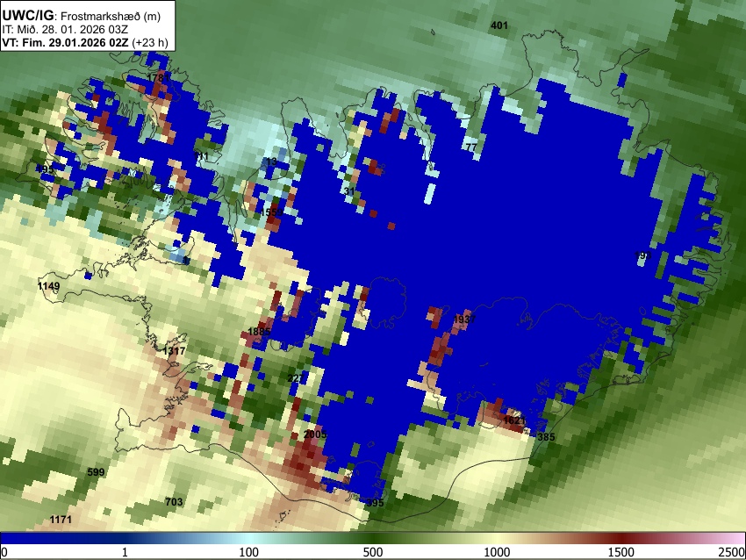Screen dimensions: 746x560
Task: Click the map value '111'
Action: tap(201, 156)
